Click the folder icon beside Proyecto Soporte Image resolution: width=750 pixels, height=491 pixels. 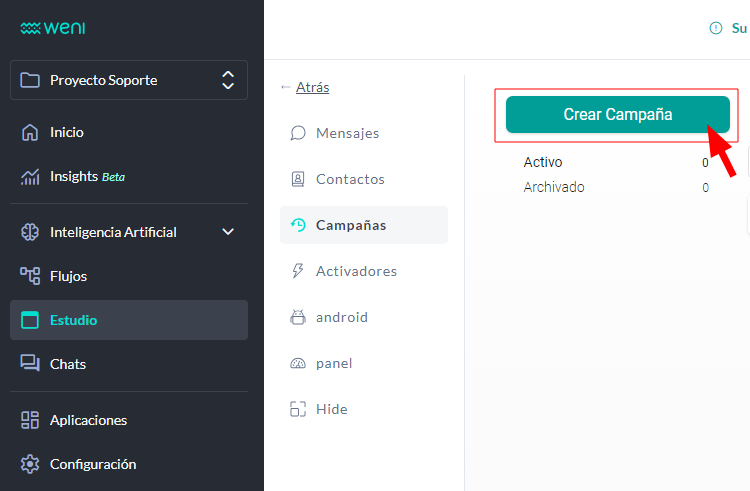click(30, 80)
